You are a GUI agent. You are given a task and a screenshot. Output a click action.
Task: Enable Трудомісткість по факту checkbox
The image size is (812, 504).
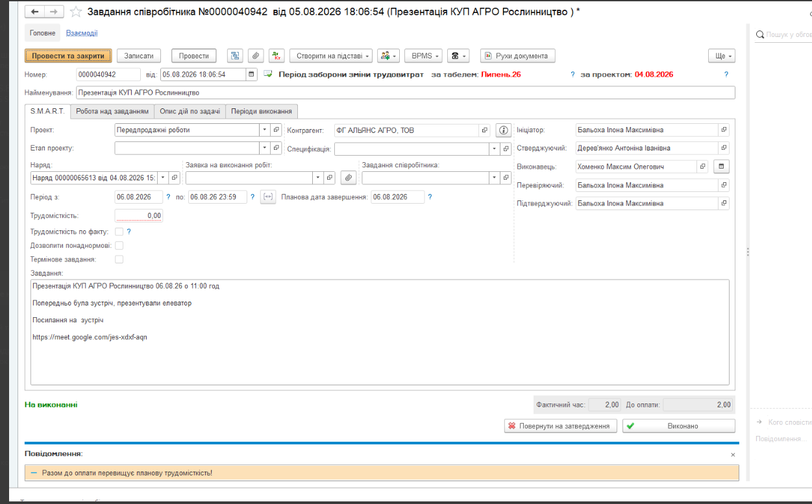tap(119, 231)
